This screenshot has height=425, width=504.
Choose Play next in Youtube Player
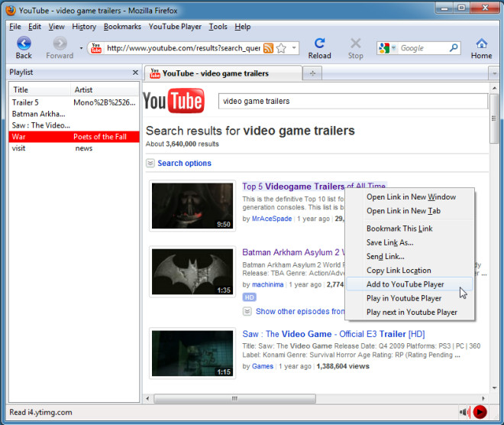coord(410,312)
